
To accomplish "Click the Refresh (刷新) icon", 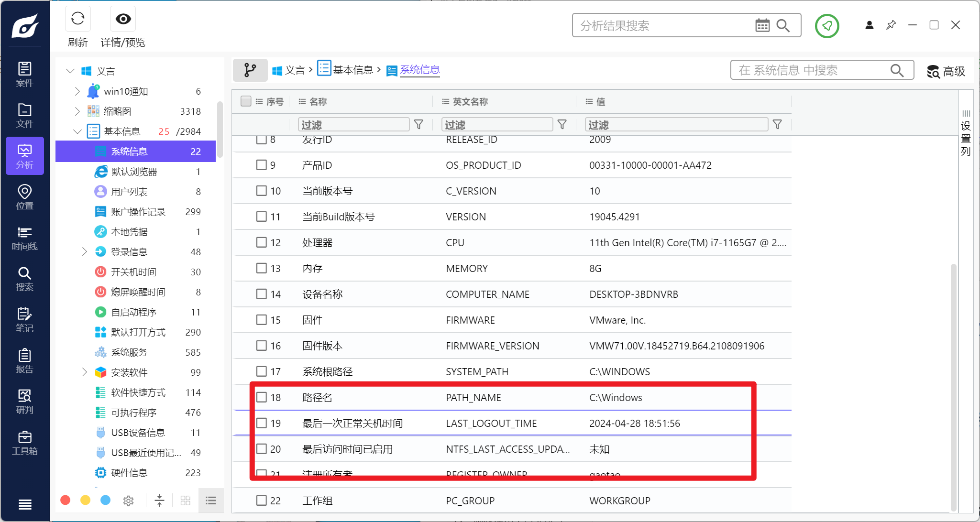I will [x=77, y=19].
